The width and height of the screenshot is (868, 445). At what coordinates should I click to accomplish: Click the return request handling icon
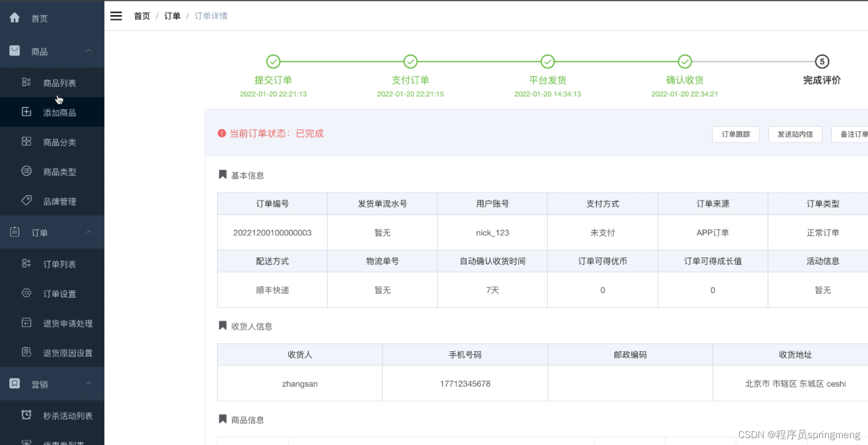pos(26,323)
